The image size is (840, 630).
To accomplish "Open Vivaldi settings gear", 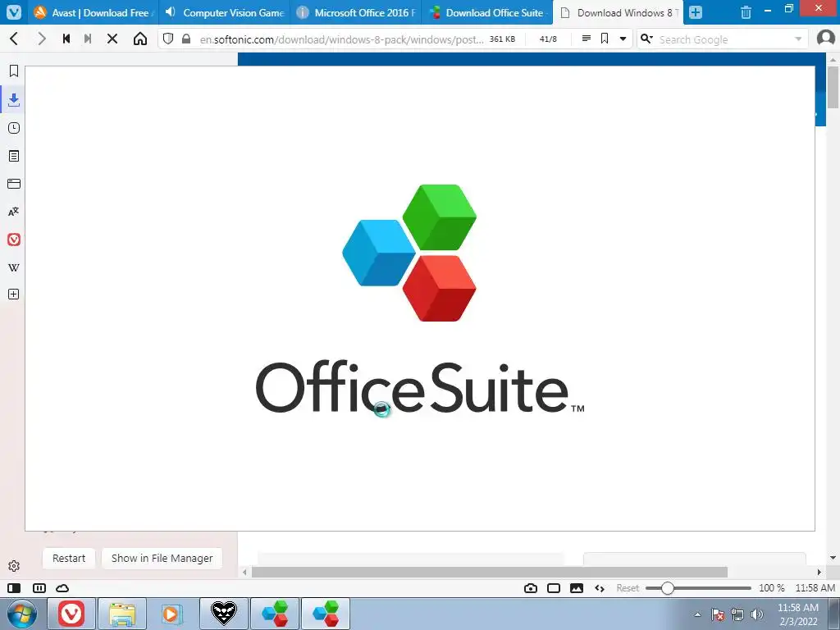I will (14, 566).
